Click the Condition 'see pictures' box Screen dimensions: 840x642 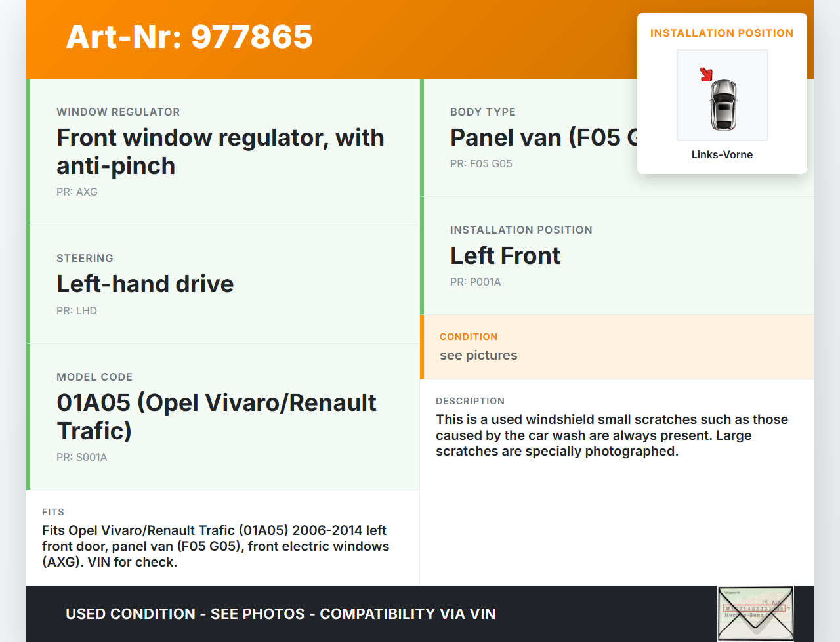point(617,347)
